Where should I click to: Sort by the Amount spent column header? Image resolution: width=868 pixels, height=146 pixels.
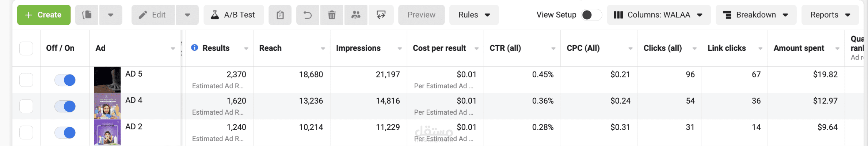(799, 48)
